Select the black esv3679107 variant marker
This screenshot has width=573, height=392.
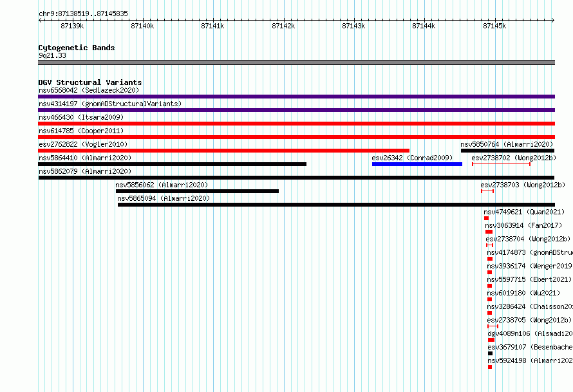pyautogui.click(x=491, y=353)
